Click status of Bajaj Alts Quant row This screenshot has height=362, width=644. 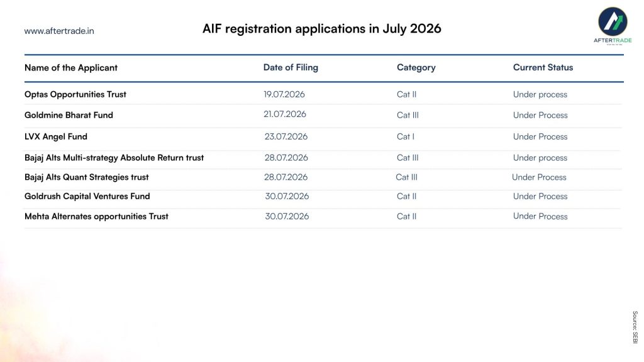click(x=539, y=177)
